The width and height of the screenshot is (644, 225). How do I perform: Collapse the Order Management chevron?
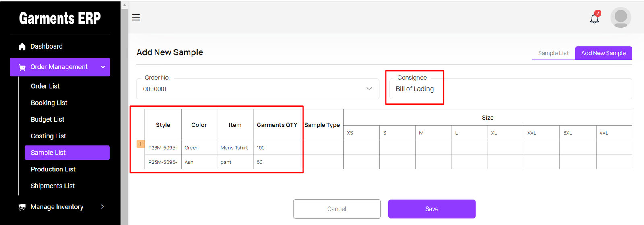point(103,67)
